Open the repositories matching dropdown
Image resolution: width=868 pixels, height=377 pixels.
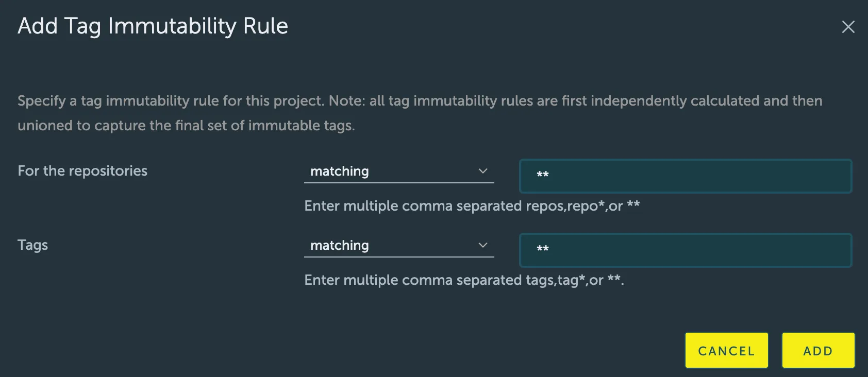(398, 172)
